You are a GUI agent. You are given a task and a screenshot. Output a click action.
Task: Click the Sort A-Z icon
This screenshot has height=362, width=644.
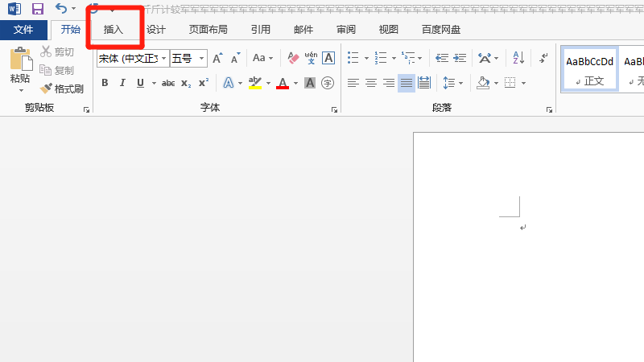coord(518,58)
